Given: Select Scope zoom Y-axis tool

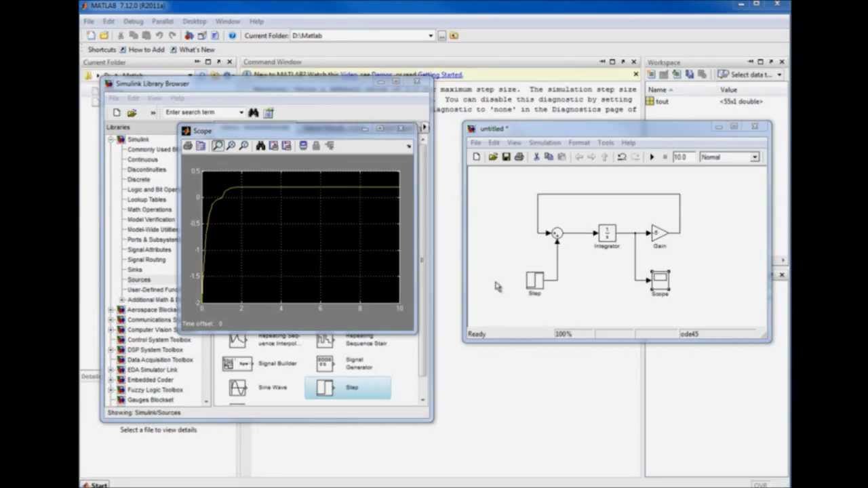Looking at the screenshot, I should (243, 146).
